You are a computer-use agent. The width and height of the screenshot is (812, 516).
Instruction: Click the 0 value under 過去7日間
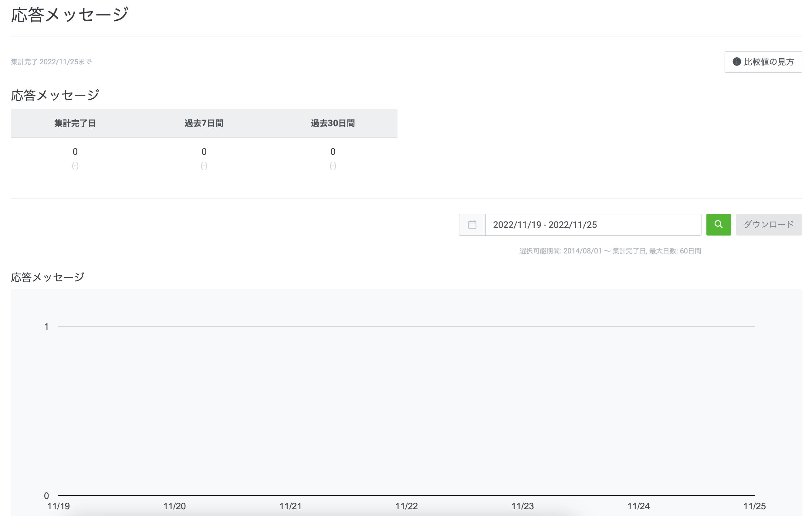click(x=204, y=152)
